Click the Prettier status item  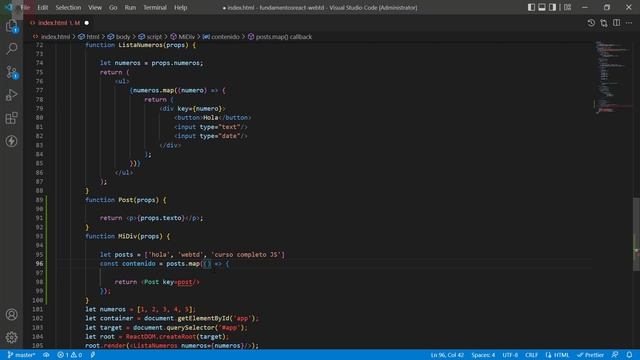(591, 355)
